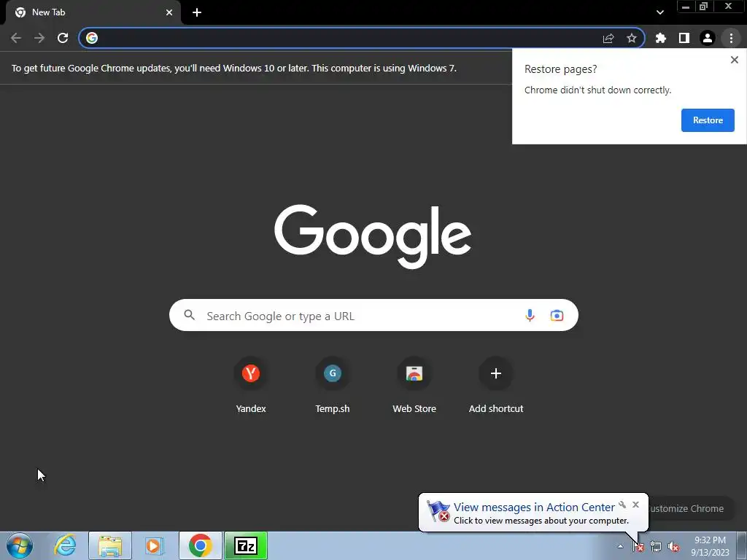Close the Action Center notification balloon
747x560 pixels.
pyautogui.click(x=635, y=505)
